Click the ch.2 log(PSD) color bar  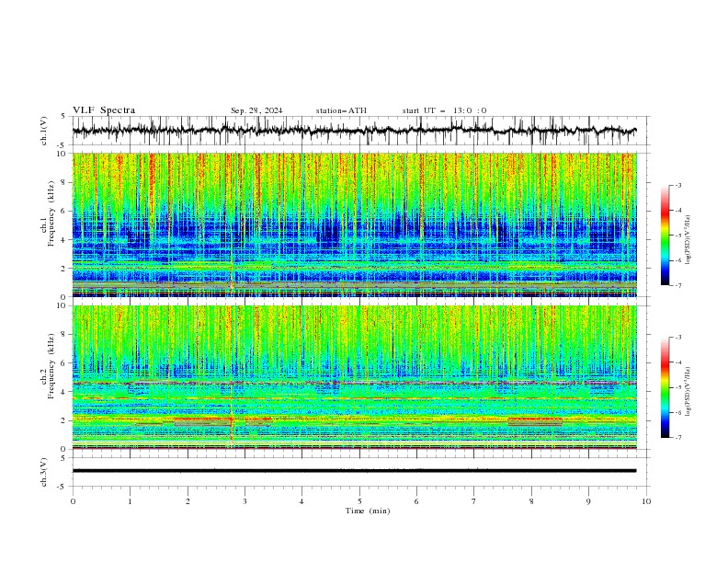(x=665, y=387)
